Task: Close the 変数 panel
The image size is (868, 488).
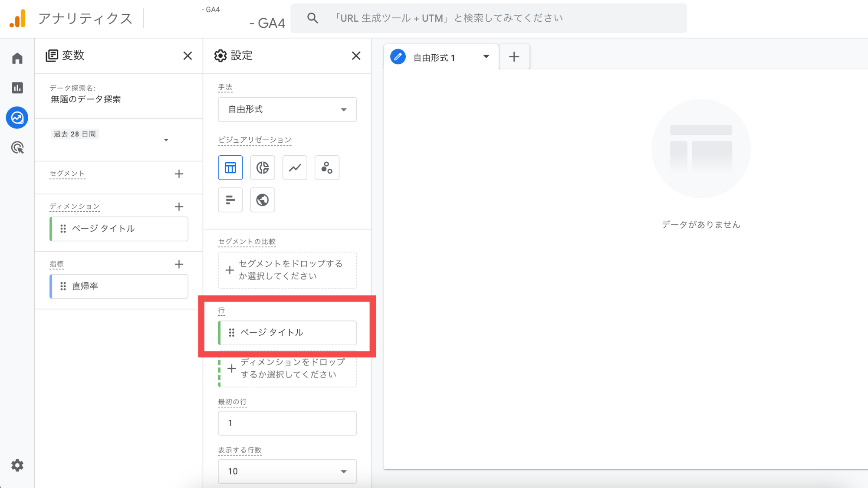Action: pyautogui.click(x=187, y=56)
